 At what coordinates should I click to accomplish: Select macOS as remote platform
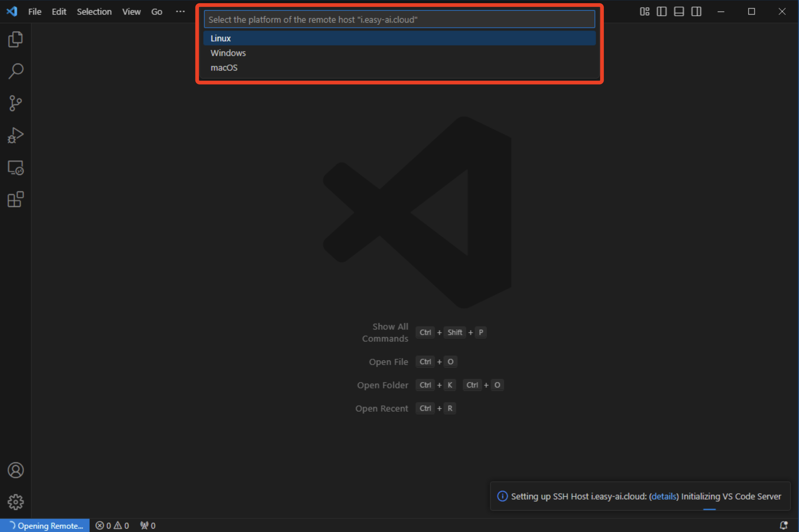pyautogui.click(x=399, y=67)
